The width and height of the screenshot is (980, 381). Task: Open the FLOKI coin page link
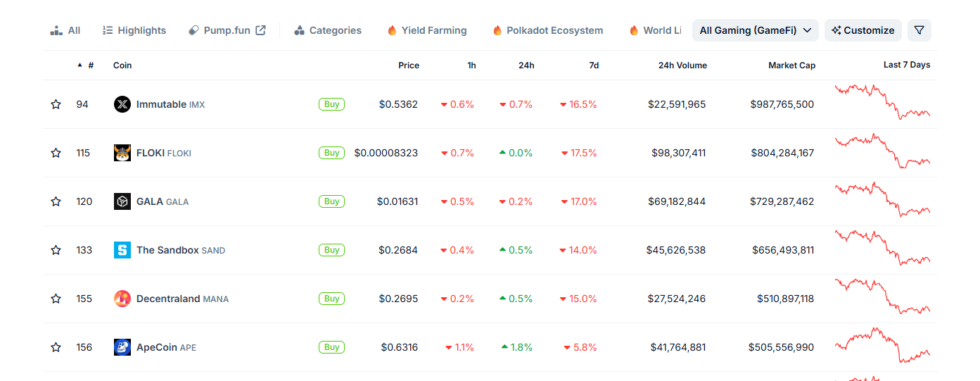[x=164, y=153]
